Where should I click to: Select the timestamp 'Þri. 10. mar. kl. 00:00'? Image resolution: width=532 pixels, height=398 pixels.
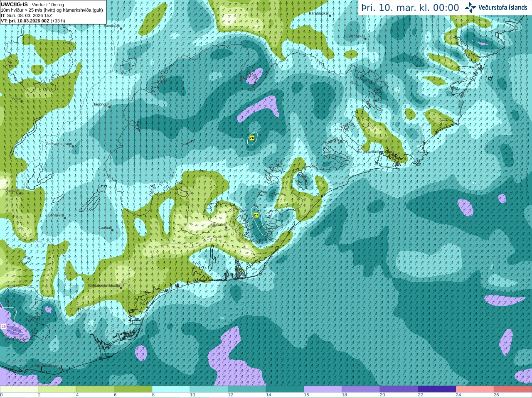pyautogui.click(x=410, y=8)
